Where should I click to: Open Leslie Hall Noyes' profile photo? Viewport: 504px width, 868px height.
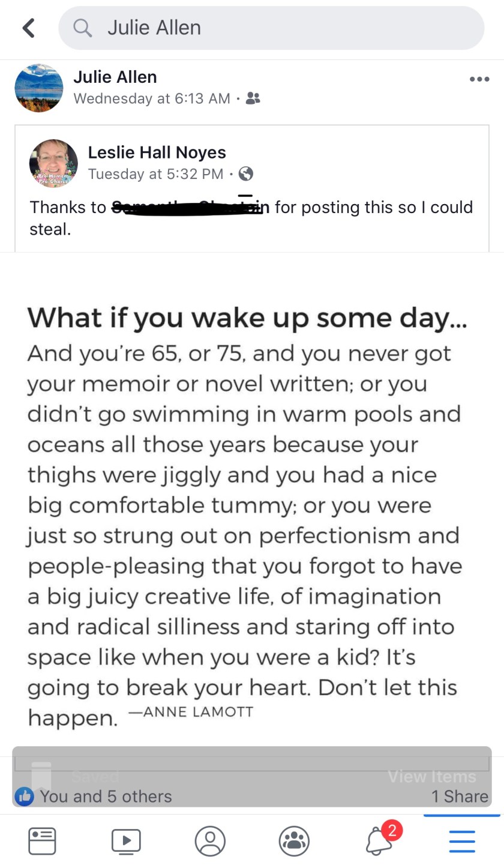(x=53, y=163)
